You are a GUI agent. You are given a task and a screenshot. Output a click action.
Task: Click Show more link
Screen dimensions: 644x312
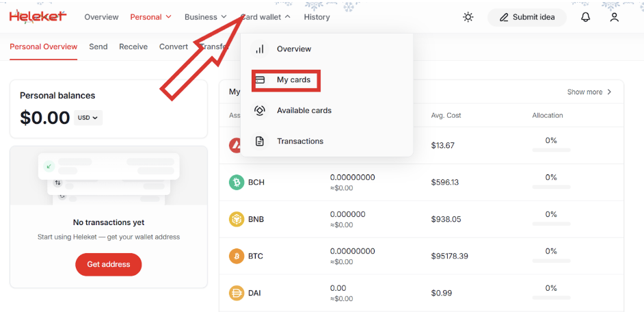589,92
